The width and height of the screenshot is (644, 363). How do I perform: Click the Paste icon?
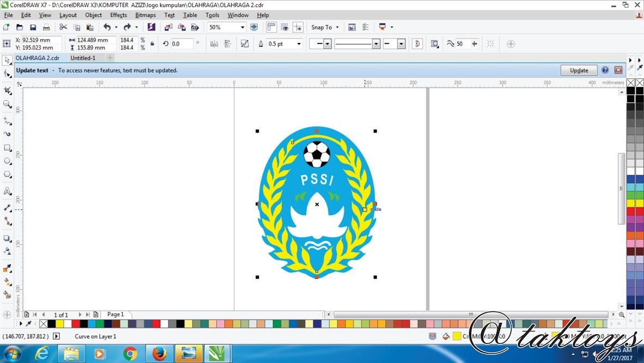pos(90,27)
